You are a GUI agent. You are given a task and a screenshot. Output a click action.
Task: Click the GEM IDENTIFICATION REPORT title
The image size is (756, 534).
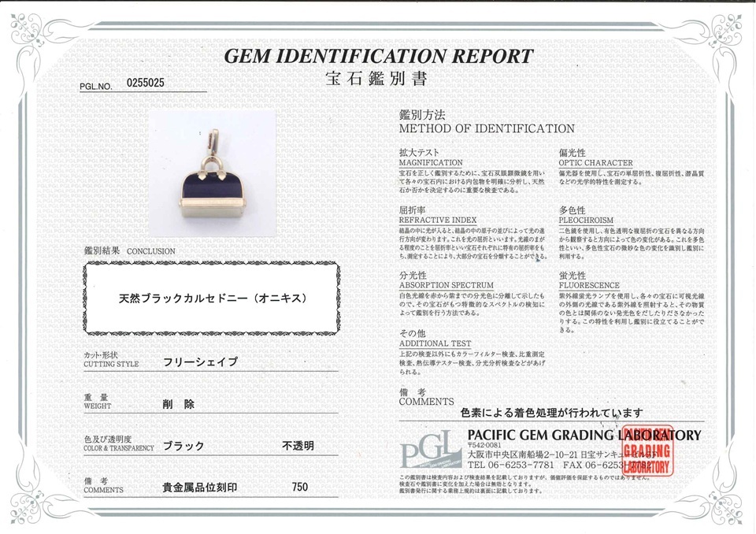[x=379, y=57]
